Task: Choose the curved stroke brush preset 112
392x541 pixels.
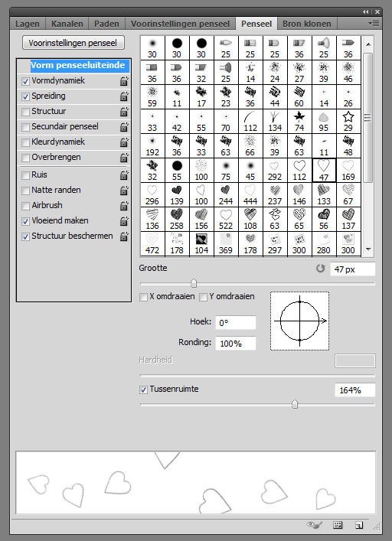Action: 250,122
